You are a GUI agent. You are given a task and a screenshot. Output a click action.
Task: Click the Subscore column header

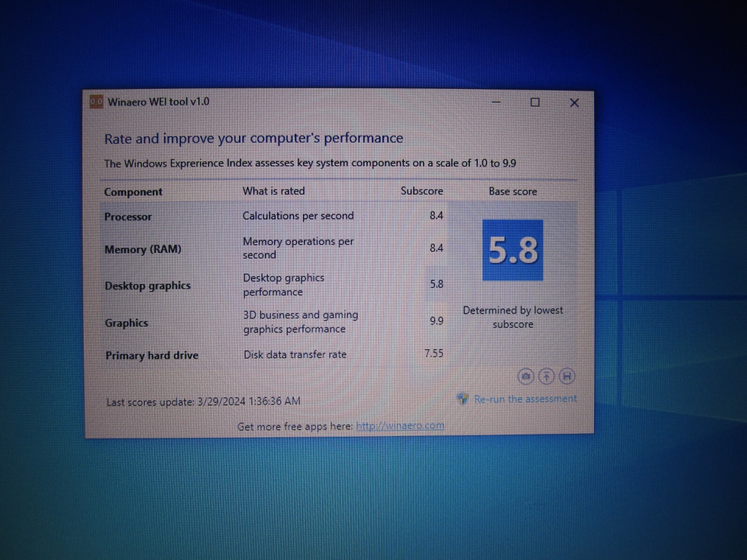(422, 191)
